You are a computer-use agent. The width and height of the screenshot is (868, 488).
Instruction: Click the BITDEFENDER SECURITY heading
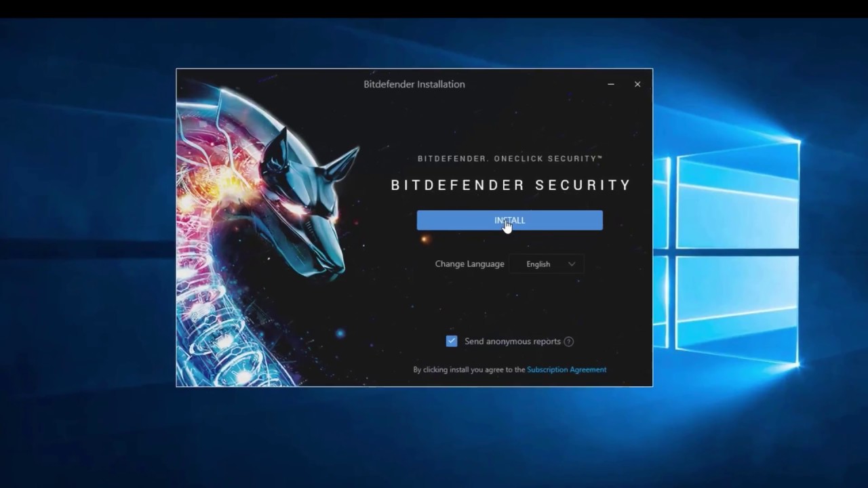511,185
